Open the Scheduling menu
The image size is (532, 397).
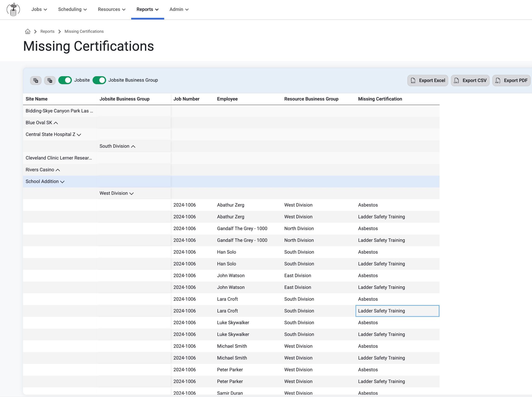pos(72,9)
